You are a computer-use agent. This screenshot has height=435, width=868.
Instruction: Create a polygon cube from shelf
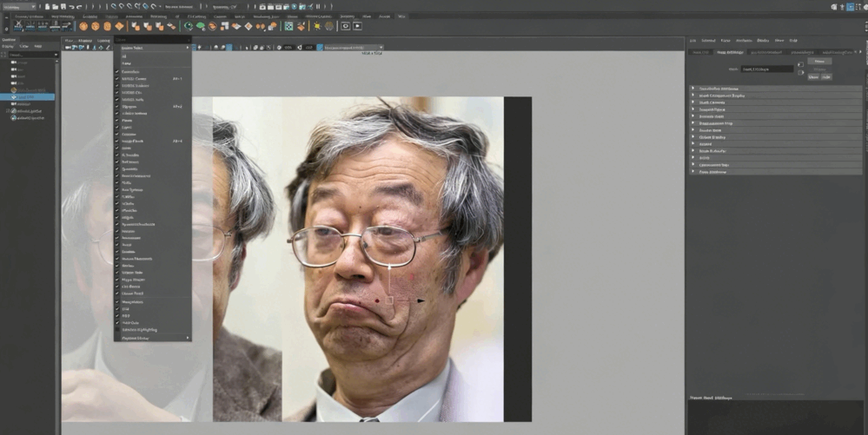point(96,26)
